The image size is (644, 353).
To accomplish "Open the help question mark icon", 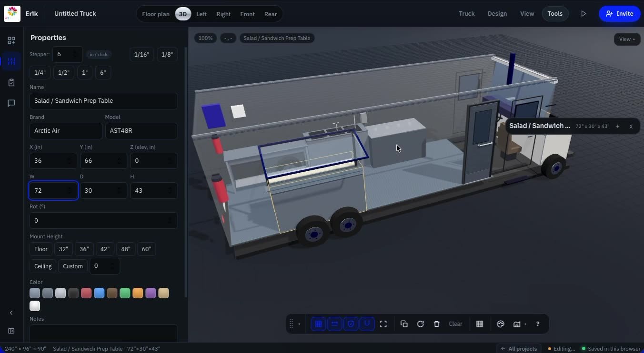I will coord(538,324).
